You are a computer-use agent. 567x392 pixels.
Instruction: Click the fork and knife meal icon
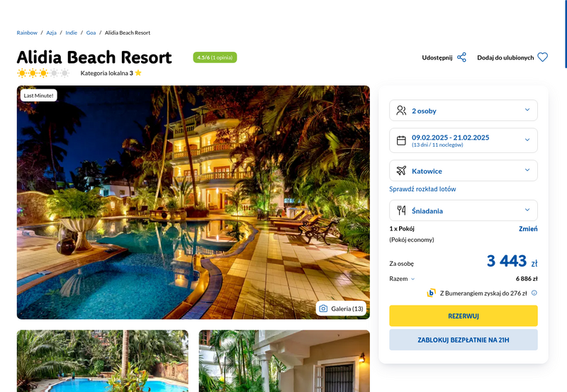point(401,211)
